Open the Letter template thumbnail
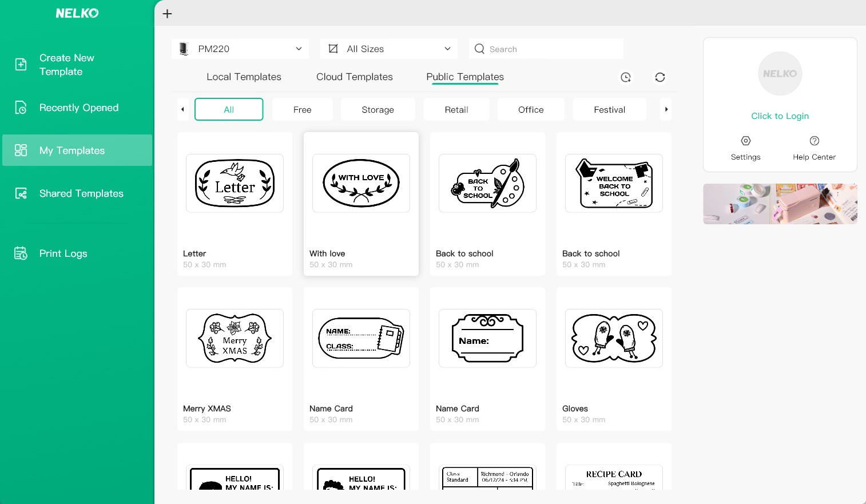 (x=235, y=183)
